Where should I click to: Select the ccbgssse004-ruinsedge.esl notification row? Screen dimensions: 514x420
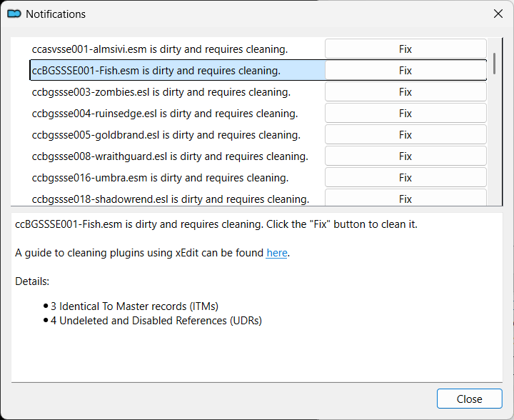coord(177,114)
